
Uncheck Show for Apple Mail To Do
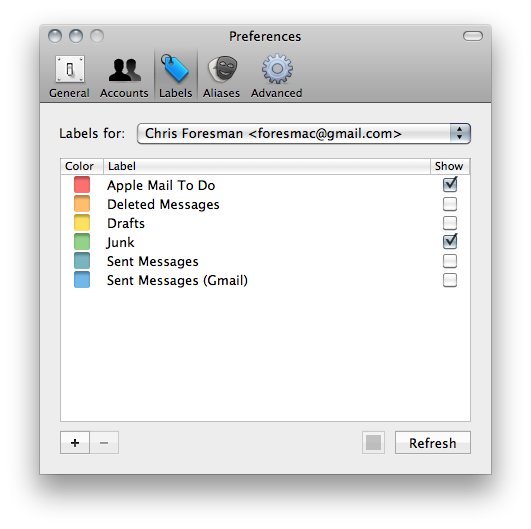450,185
